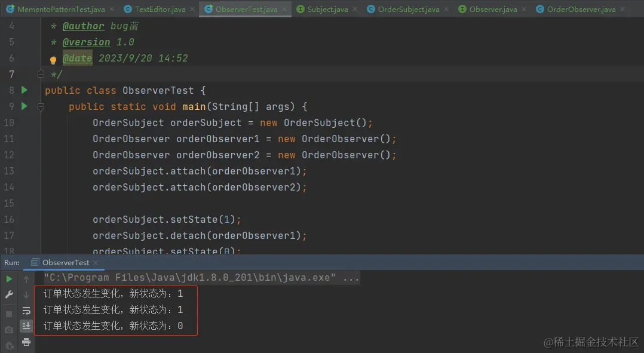
Task: Click the run gutter arrow beside main method
Action: pos(24,106)
